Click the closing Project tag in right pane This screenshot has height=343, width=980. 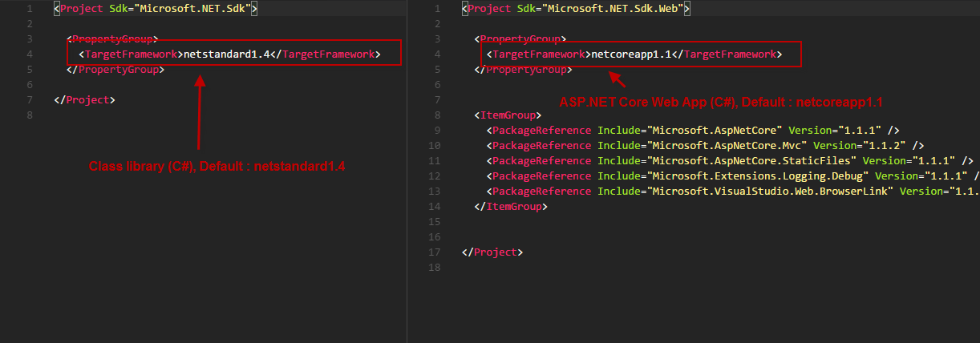pyautogui.click(x=492, y=252)
